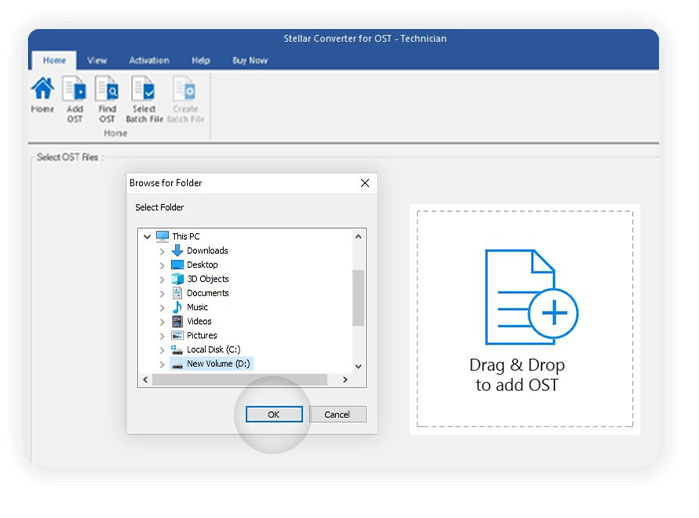Open the Activation tab
Viewport: 699px width, 518px height.
coord(149,60)
